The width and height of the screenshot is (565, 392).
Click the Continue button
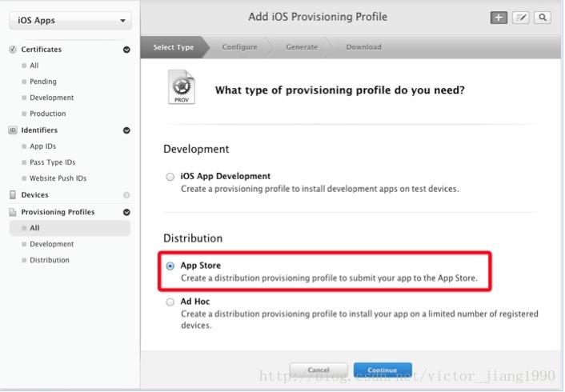[x=383, y=370]
